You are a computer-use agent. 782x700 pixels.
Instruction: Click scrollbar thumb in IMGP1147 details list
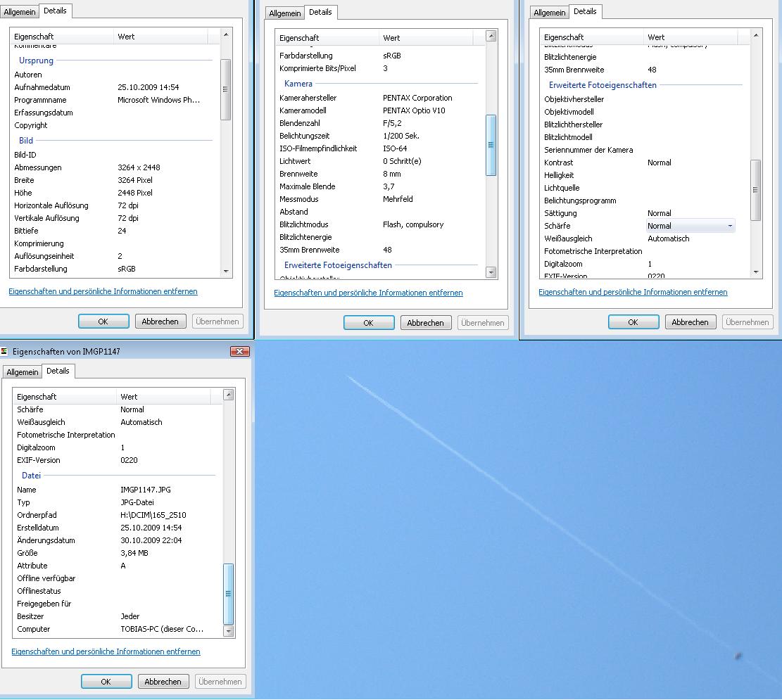[x=229, y=594]
